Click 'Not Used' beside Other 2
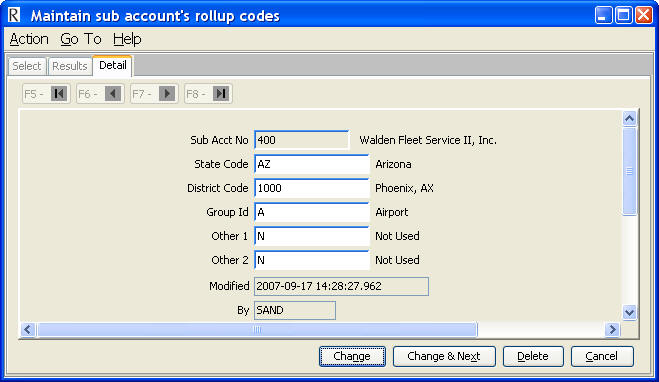Viewport: 659px width, 382px height. pos(397,260)
